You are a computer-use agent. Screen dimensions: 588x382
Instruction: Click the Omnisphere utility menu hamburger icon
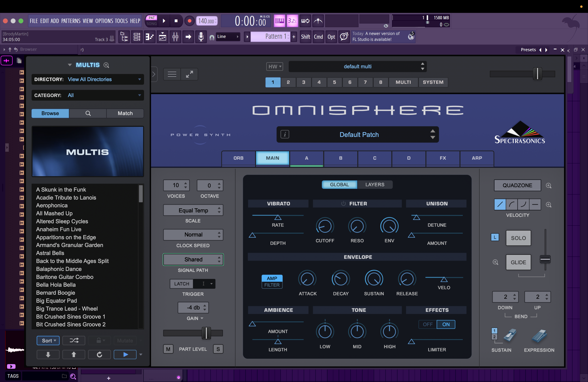point(172,74)
